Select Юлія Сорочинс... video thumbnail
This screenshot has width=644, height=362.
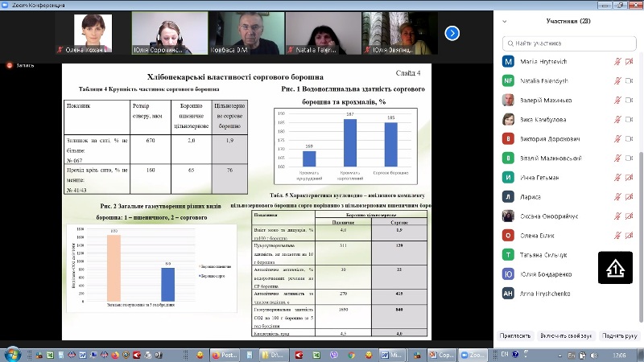click(x=170, y=33)
